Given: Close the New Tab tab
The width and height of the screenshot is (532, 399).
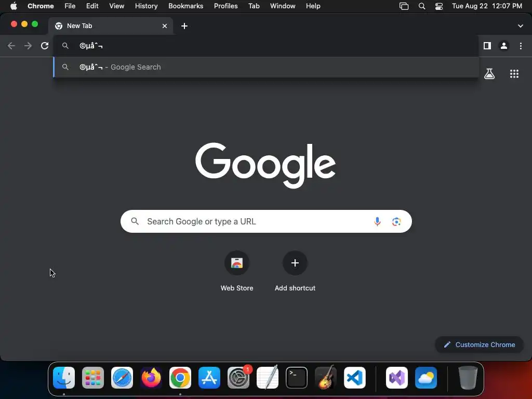Looking at the screenshot, I should 165,26.
